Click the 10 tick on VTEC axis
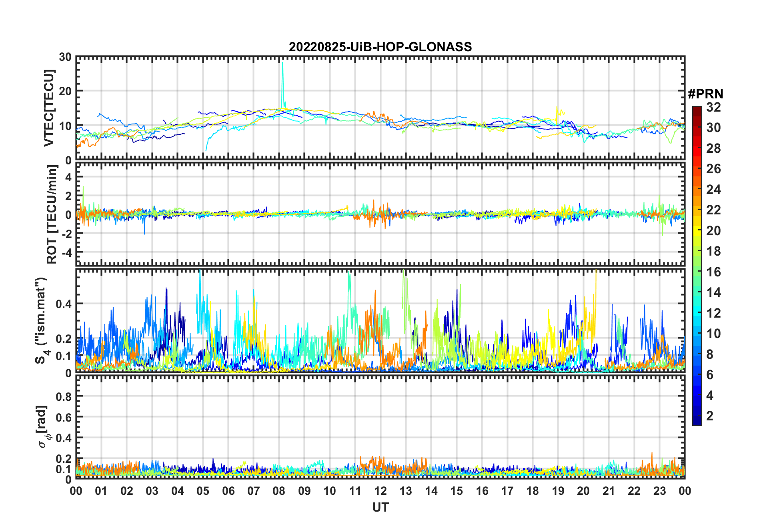The height and width of the screenshot is (532, 761). tap(65, 126)
